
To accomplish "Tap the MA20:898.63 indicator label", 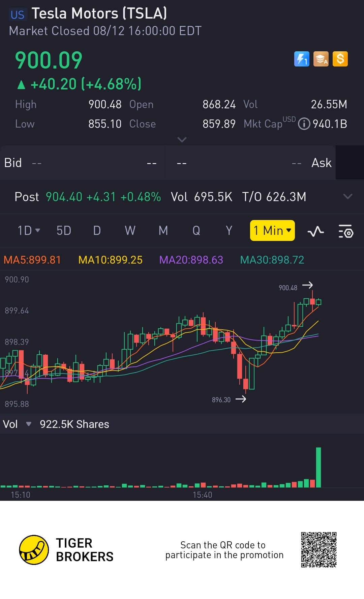I will click(x=191, y=260).
